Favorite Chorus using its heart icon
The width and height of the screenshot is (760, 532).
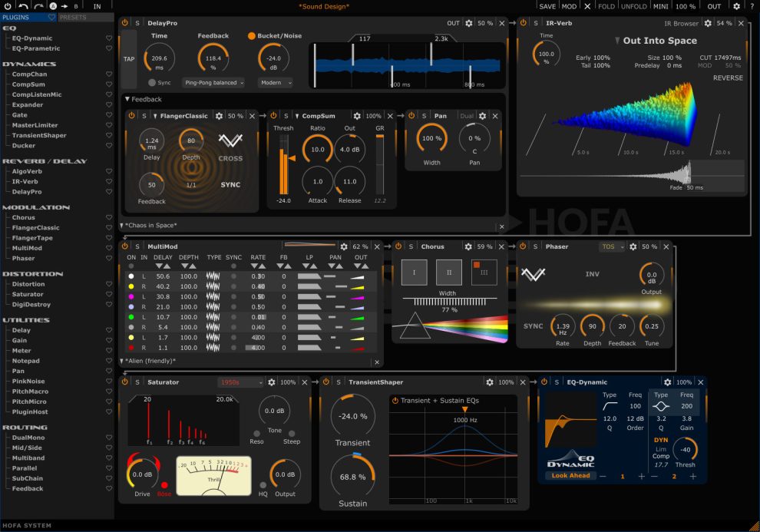pos(108,217)
